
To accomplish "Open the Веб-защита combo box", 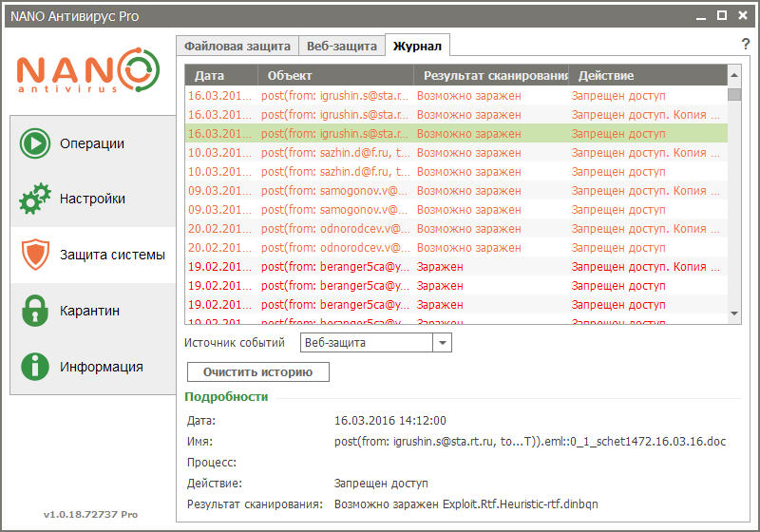I will (375, 343).
